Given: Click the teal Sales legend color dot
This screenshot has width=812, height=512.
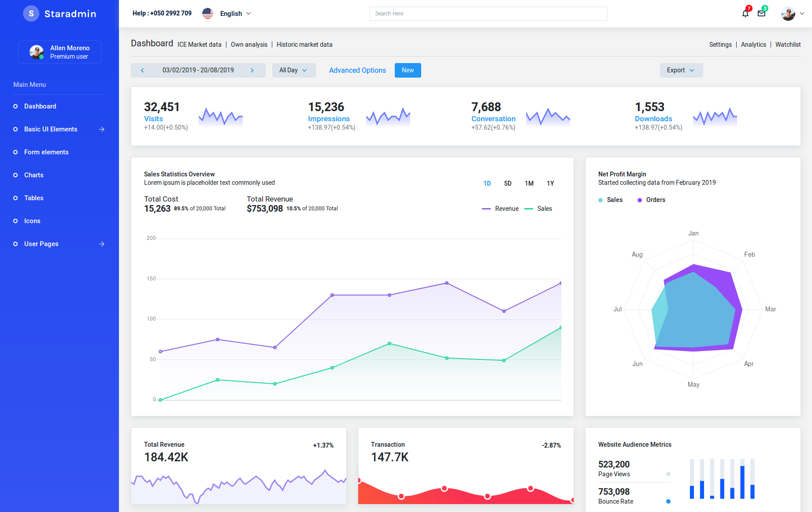Looking at the screenshot, I should (600, 200).
